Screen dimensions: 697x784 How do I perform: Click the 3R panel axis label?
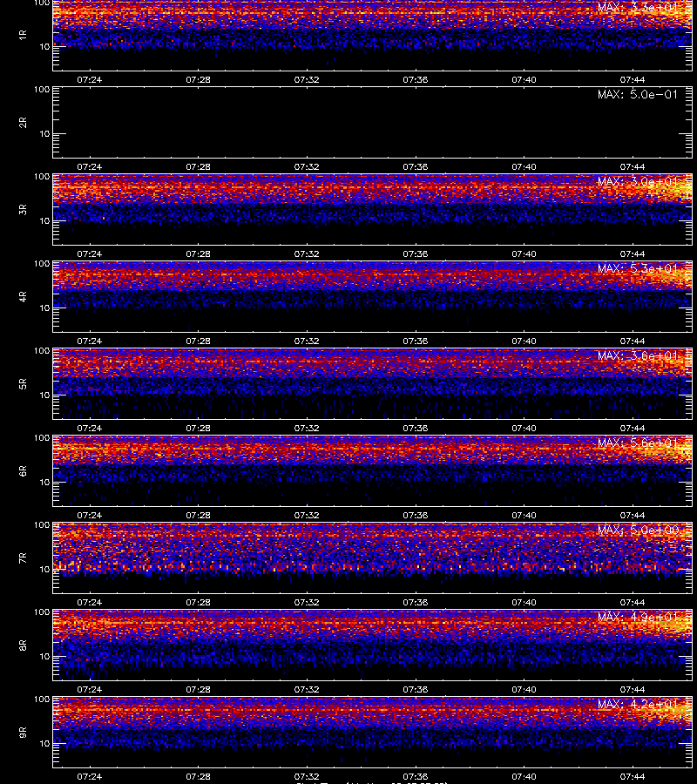point(23,209)
